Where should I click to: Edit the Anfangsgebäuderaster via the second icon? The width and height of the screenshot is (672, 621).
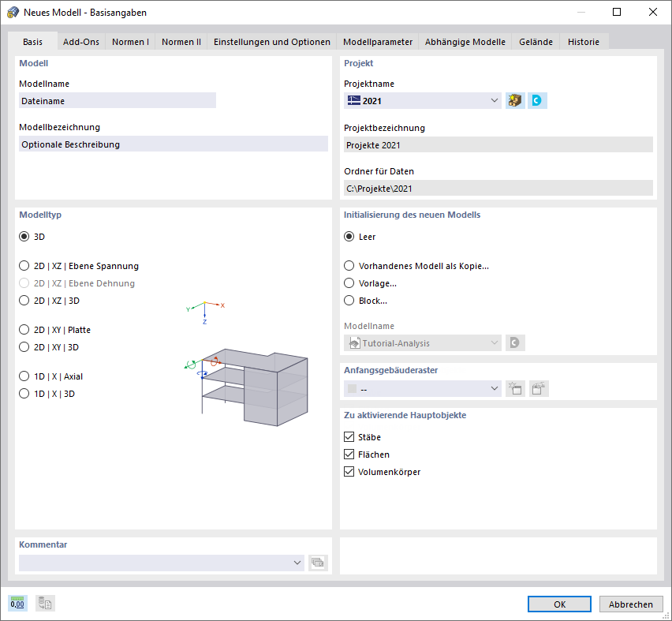click(x=537, y=388)
